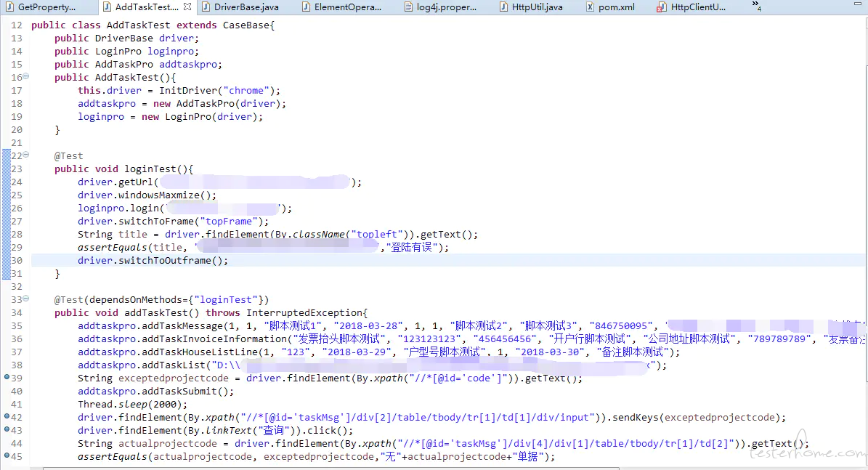The width and height of the screenshot is (868, 470).
Task: Click the addTaskInvoiceInformation call on line 36
Action: pyautogui.click(x=472, y=339)
